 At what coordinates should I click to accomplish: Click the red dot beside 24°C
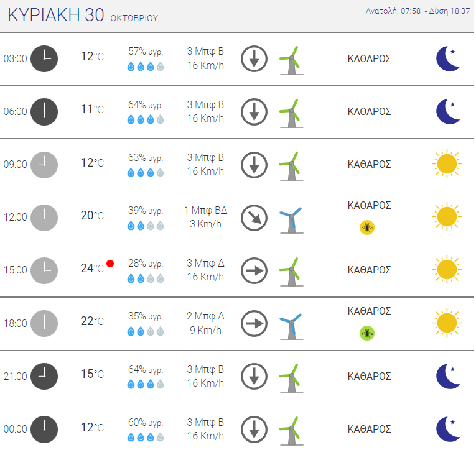tap(110, 264)
